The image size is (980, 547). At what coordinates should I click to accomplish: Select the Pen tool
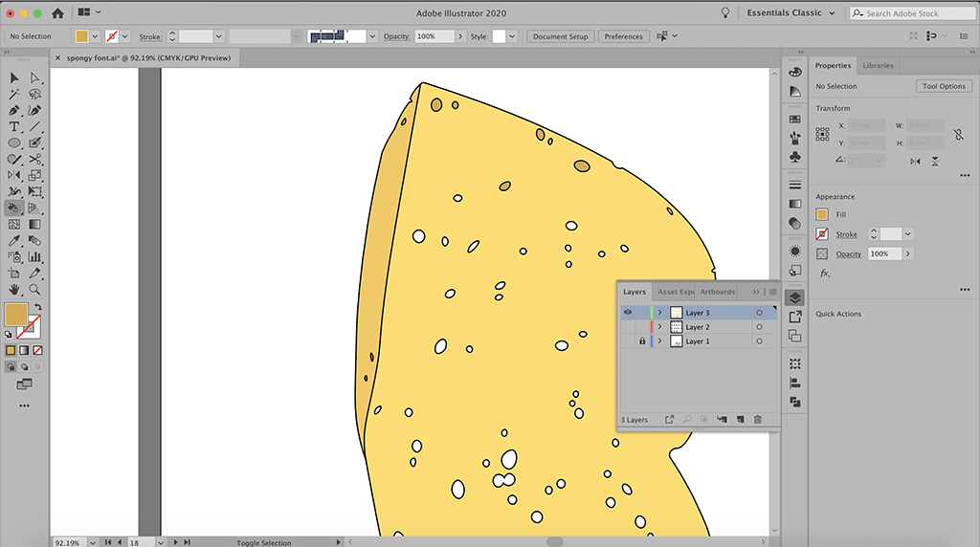14,110
